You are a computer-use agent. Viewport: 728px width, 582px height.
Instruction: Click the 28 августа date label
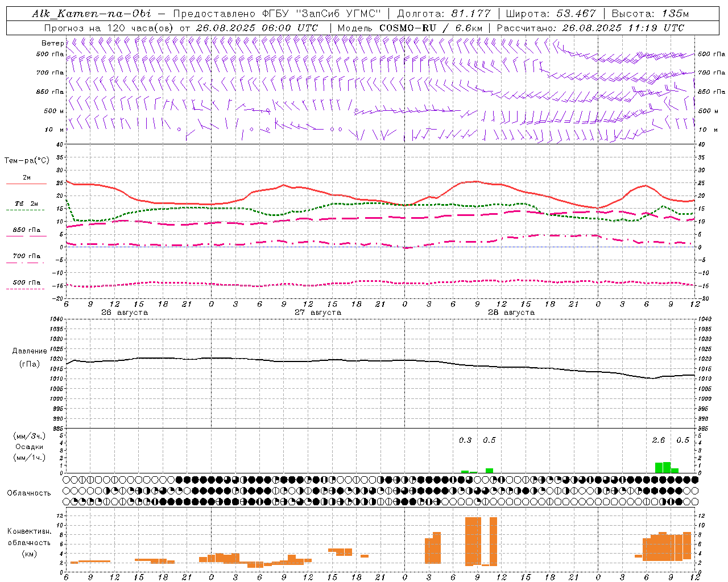[x=511, y=313]
